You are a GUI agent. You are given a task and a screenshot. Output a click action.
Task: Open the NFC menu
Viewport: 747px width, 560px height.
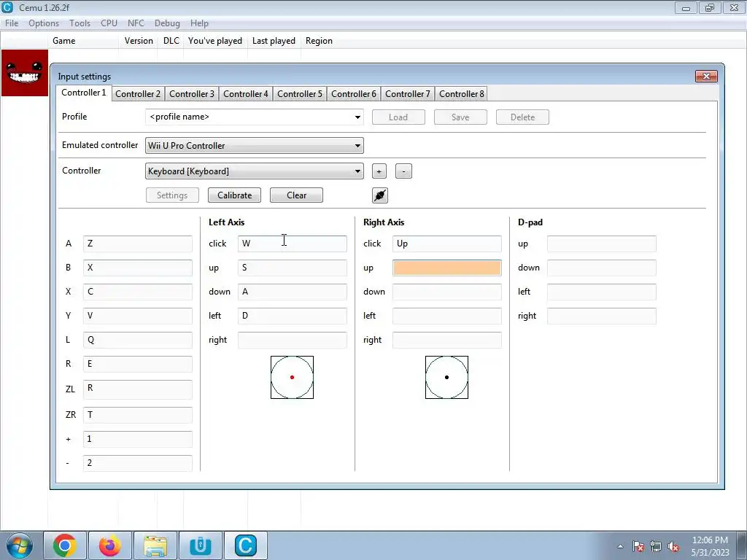pyautogui.click(x=136, y=23)
